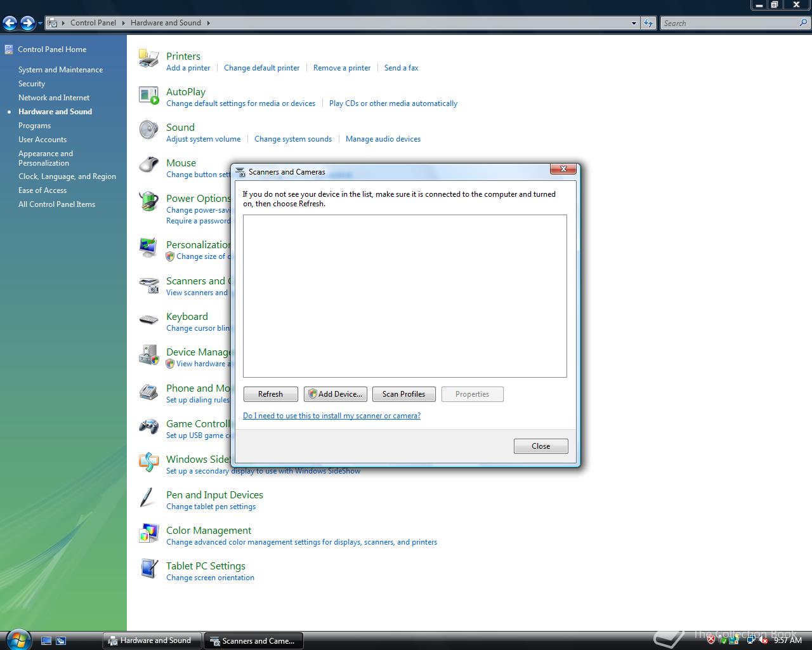Click the empty scanners device list box
Viewport: 812px width, 650px height.
pyautogui.click(x=405, y=296)
